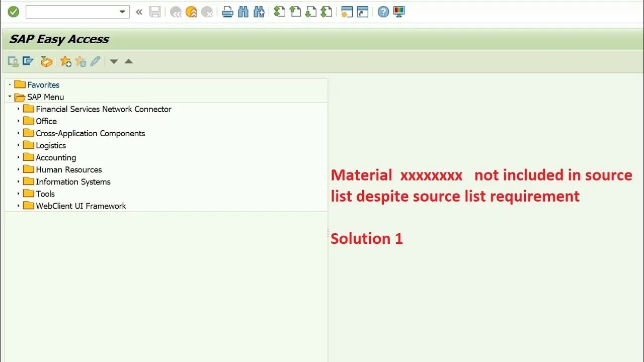Collapse the SAP Menu tree node arrow
This screenshot has width=644, height=362.
[x=10, y=97]
